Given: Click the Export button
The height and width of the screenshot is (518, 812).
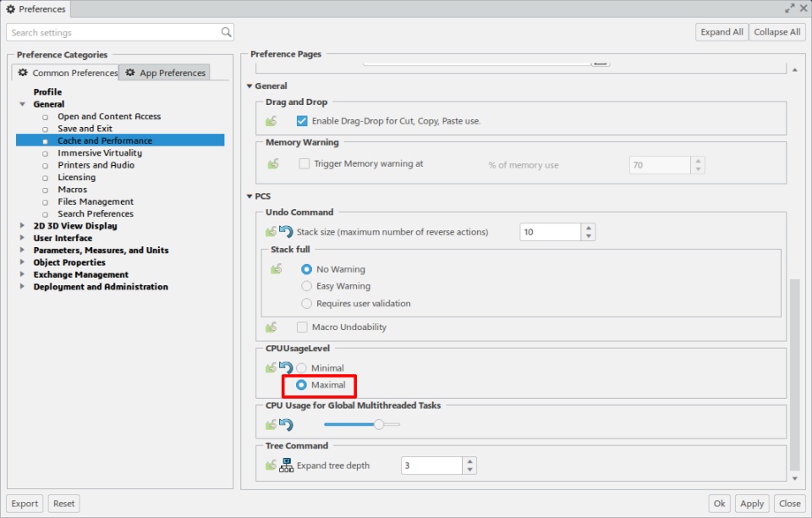Looking at the screenshot, I should point(25,504).
